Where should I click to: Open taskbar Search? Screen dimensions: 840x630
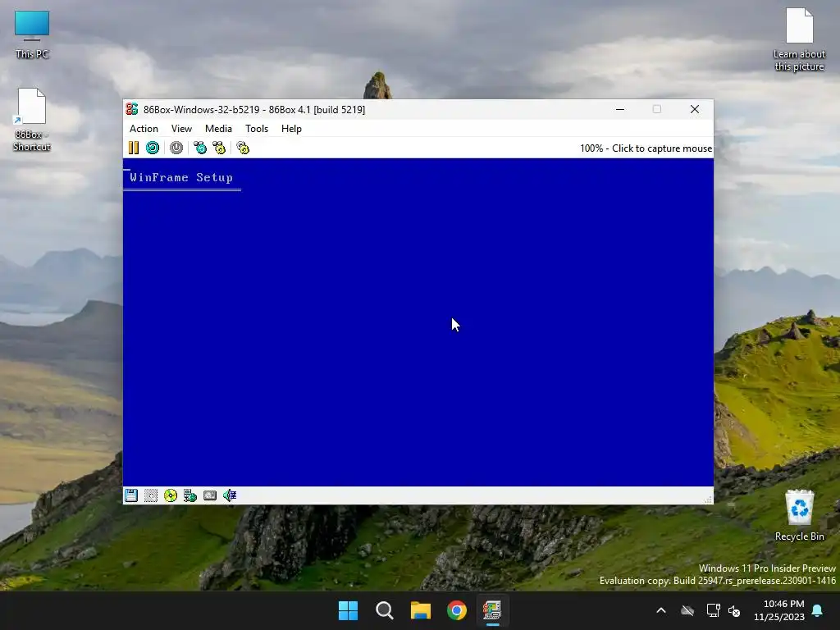[385, 610]
